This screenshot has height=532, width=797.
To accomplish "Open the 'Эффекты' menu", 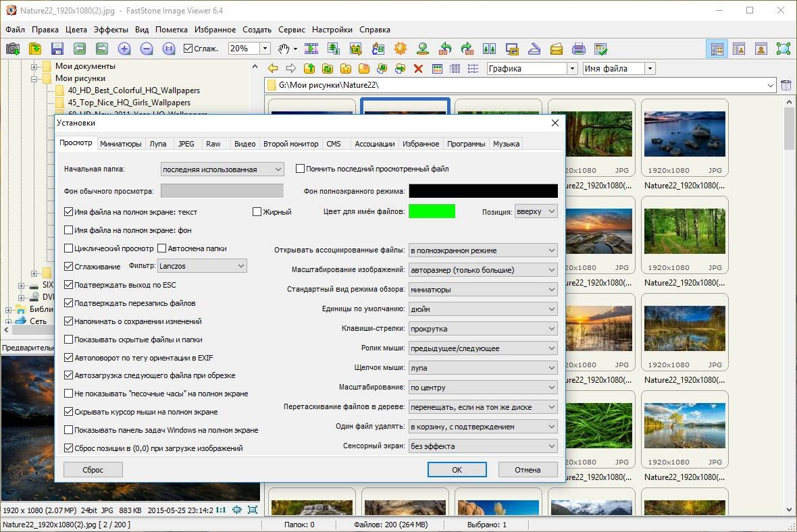I will coord(111,30).
